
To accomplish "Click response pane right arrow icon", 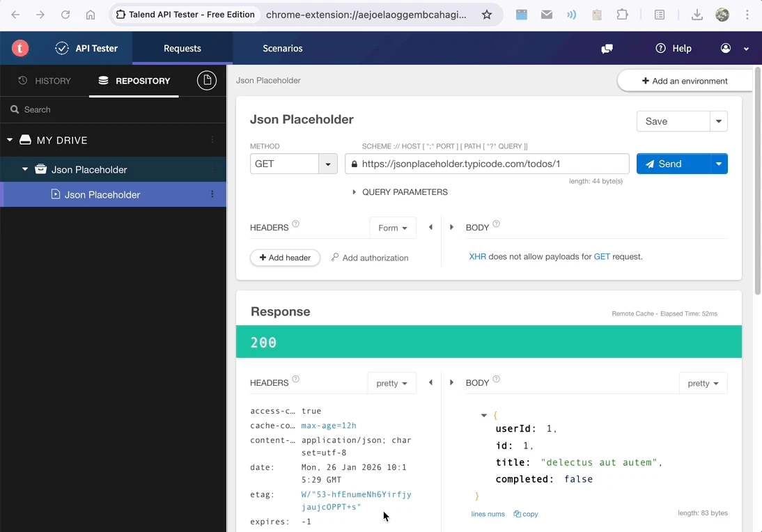I will click(x=451, y=382).
